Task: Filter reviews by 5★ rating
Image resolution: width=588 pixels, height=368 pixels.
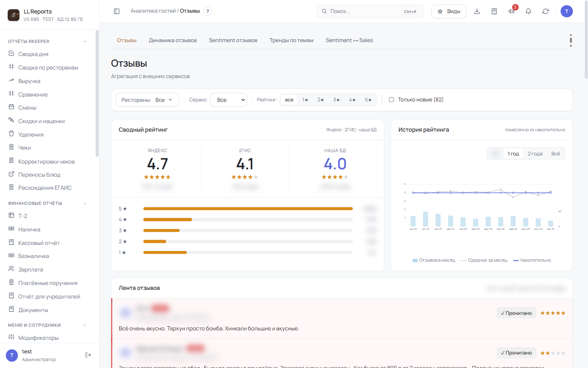Action: click(x=368, y=100)
